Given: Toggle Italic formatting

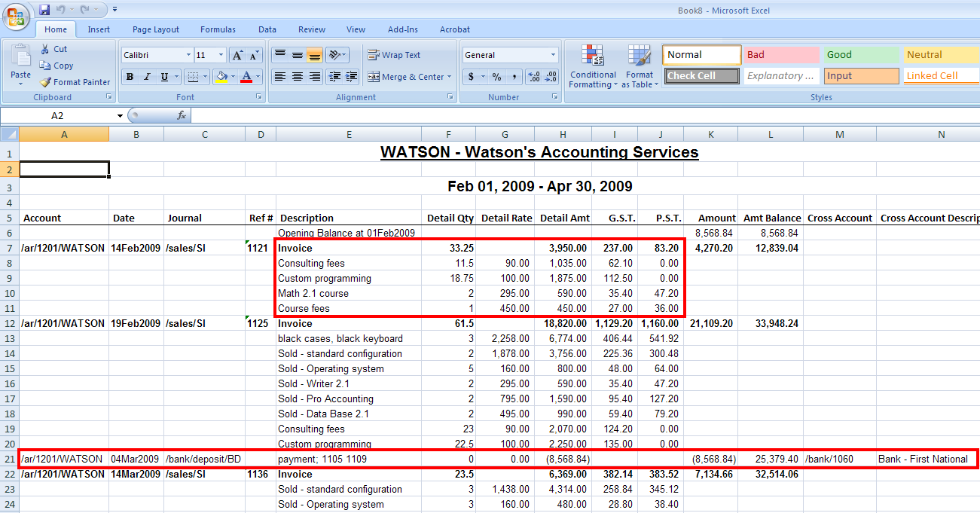Looking at the screenshot, I should [x=146, y=77].
